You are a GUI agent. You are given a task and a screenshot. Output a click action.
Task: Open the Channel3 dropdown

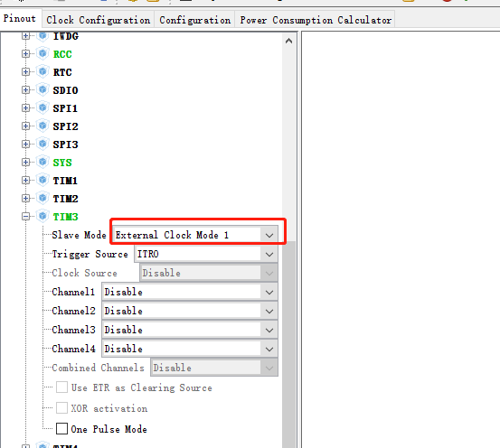tap(190, 330)
